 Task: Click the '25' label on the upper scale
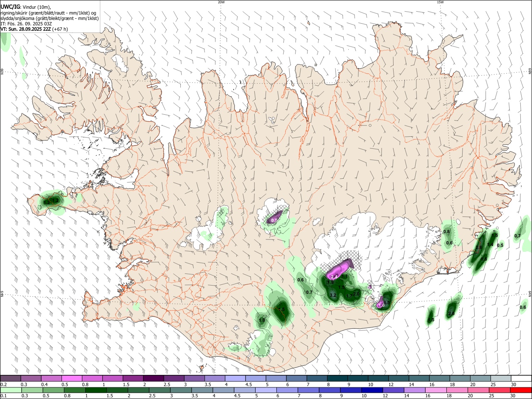tap(493, 384)
